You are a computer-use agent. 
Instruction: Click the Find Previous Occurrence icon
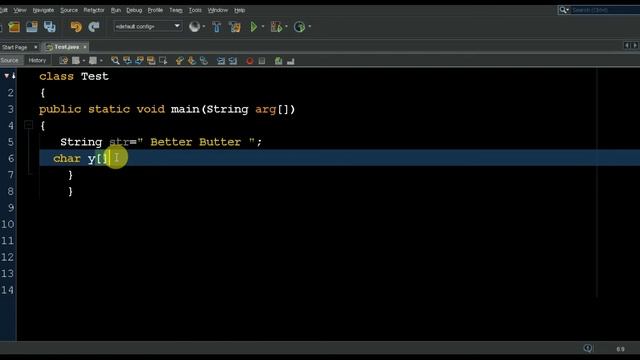point(127,61)
